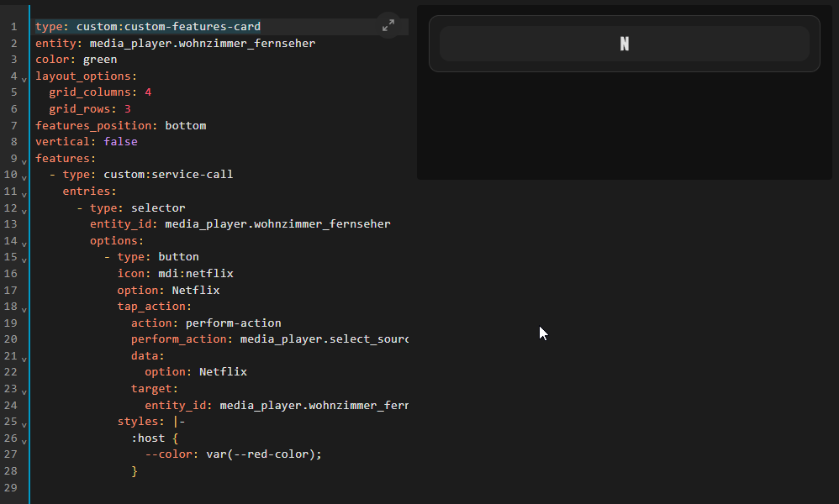Collapse the layout_options block at line 4

(24, 78)
